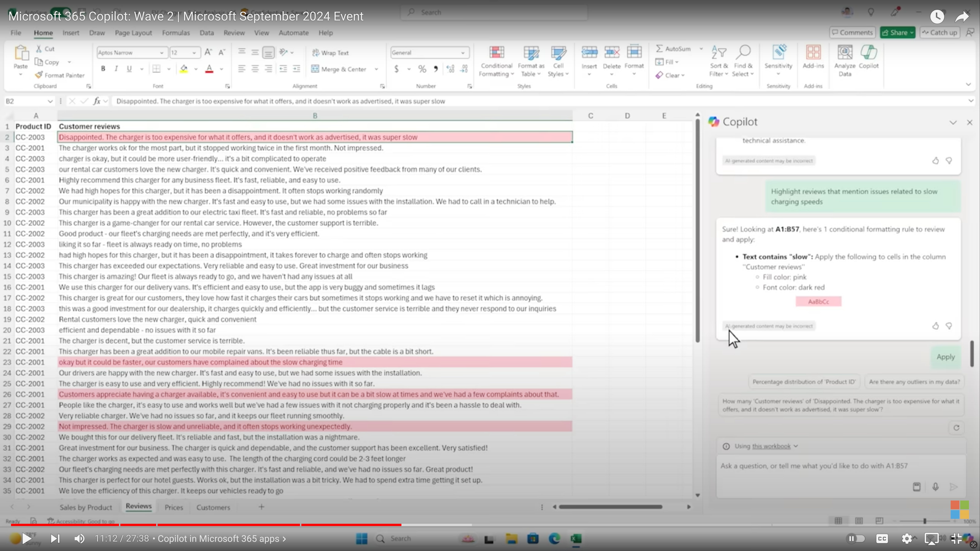Image resolution: width=980 pixels, height=551 pixels.
Task: Click the Merge & Center button
Action: click(x=339, y=69)
